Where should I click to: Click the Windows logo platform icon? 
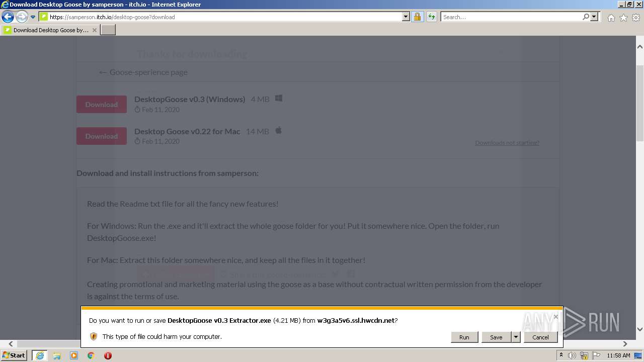click(x=279, y=99)
